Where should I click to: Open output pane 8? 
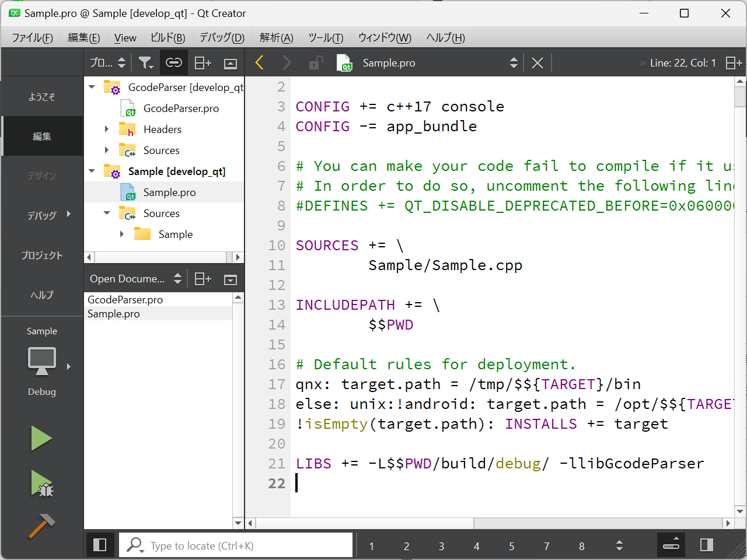(582, 546)
